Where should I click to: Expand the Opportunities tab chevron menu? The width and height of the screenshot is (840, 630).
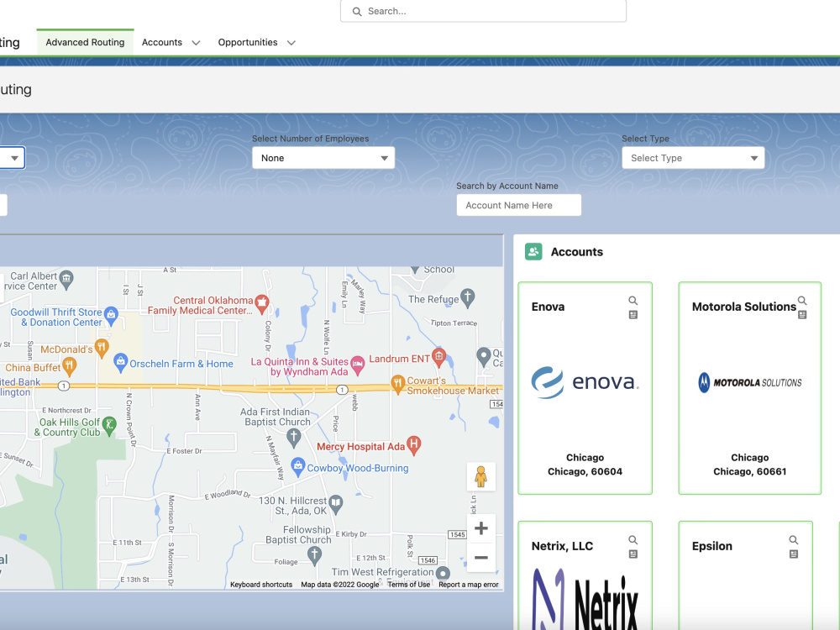click(x=291, y=43)
